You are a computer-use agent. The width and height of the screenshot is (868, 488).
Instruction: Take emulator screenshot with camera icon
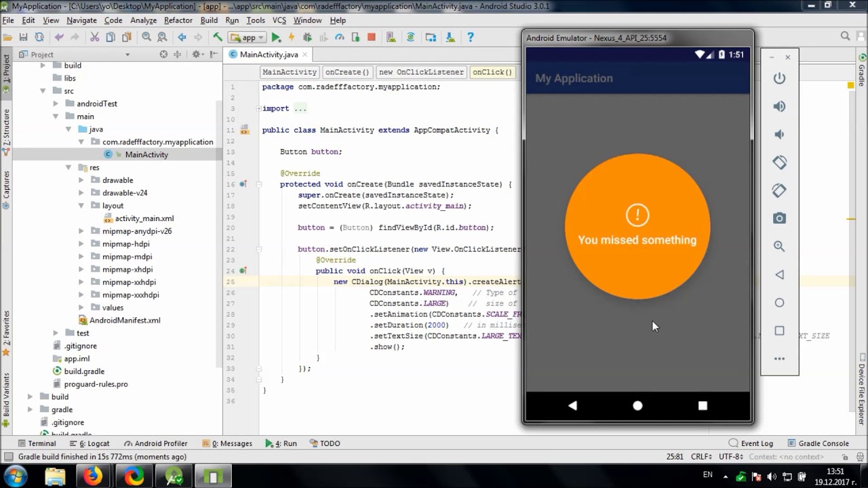point(779,218)
